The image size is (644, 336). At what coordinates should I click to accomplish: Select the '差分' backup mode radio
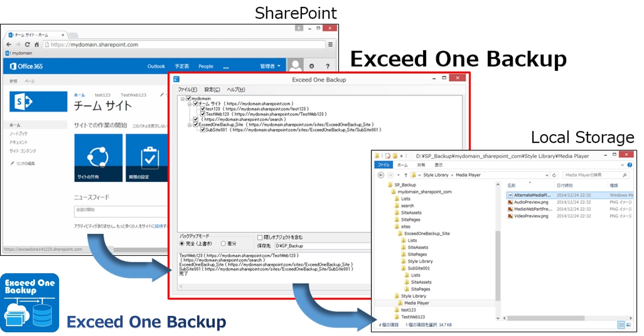pyautogui.click(x=223, y=244)
